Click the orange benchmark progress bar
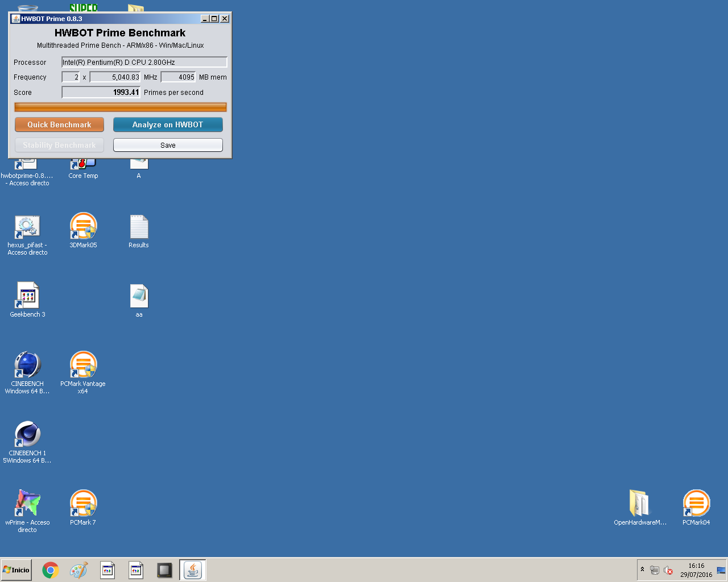This screenshot has height=582, width=728. click(121, 107)
